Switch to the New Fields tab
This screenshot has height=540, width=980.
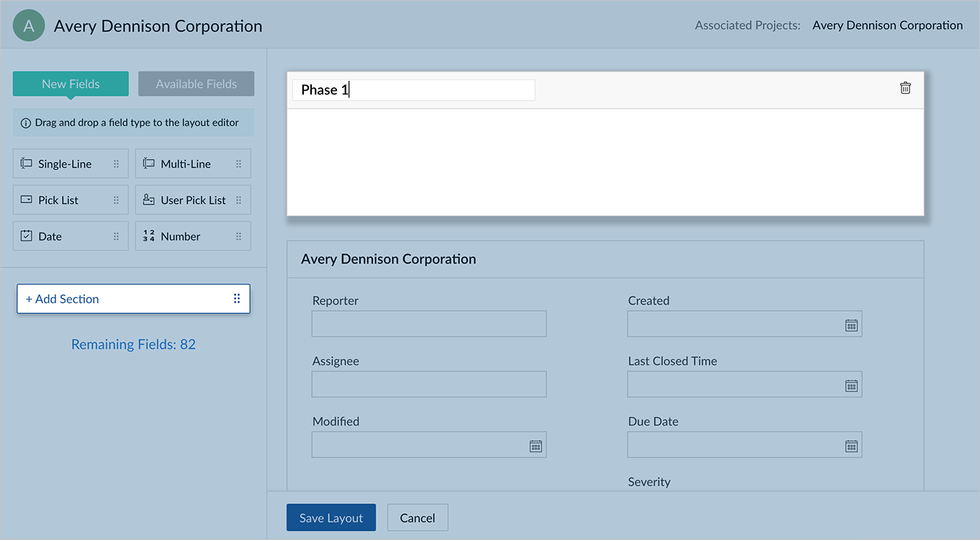pos(71,84)
